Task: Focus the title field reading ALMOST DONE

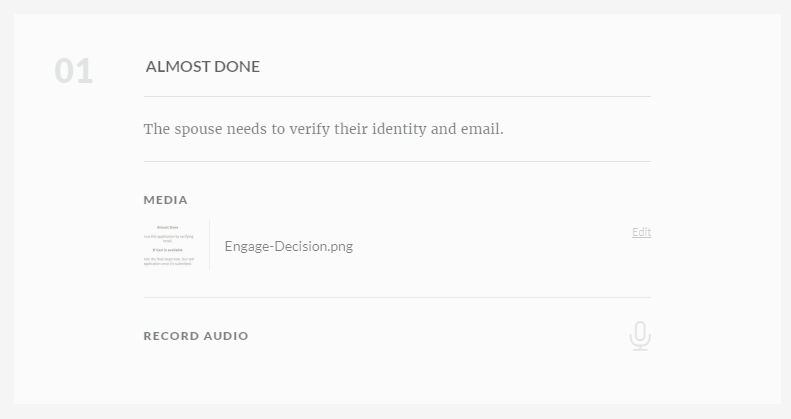Action: 203,67
